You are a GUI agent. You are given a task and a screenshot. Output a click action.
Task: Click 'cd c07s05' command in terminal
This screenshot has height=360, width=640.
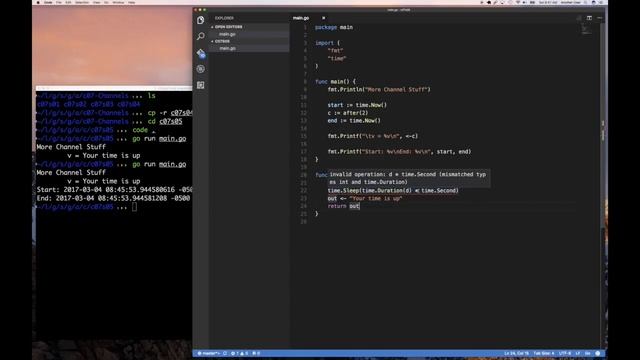pos(165,121)
